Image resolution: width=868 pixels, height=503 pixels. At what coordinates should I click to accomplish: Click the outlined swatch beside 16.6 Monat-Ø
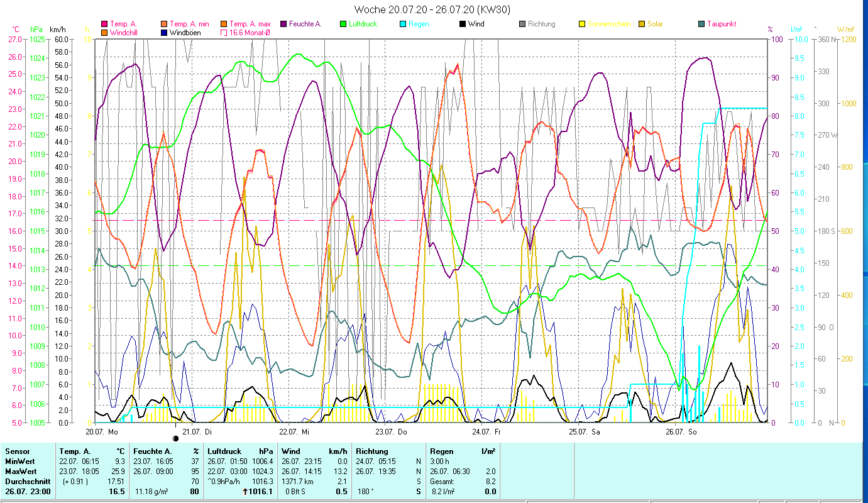[224, 32]
